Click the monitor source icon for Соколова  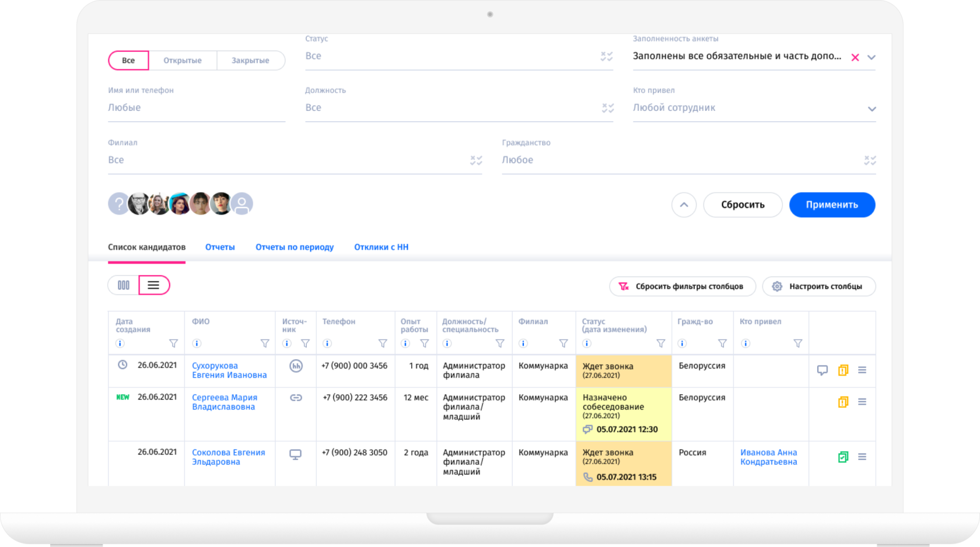(x=296, y=454)
